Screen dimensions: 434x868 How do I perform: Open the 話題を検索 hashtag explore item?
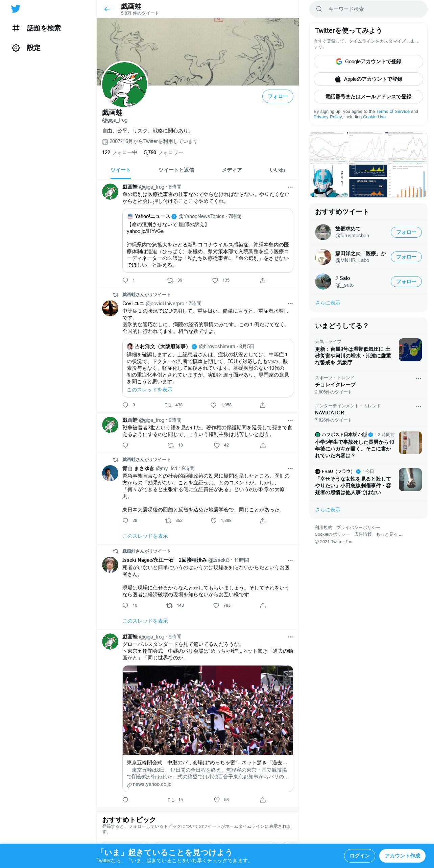[x=36, y=28]
